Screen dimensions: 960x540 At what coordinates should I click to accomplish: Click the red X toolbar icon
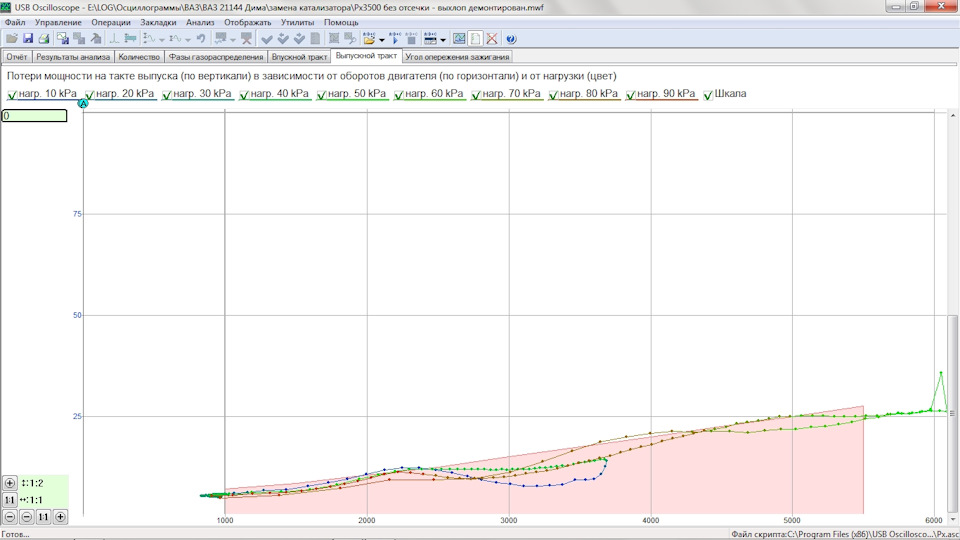492,39
